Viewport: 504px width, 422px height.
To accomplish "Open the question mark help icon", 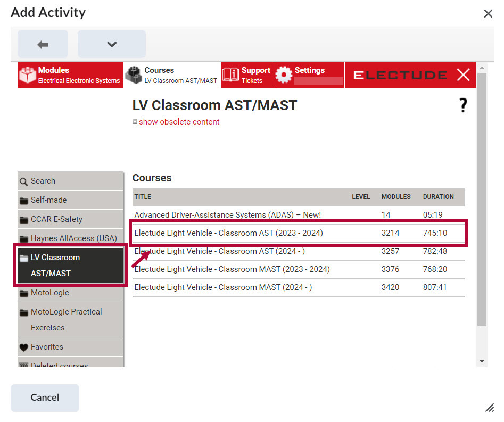I will pos(463,105).
